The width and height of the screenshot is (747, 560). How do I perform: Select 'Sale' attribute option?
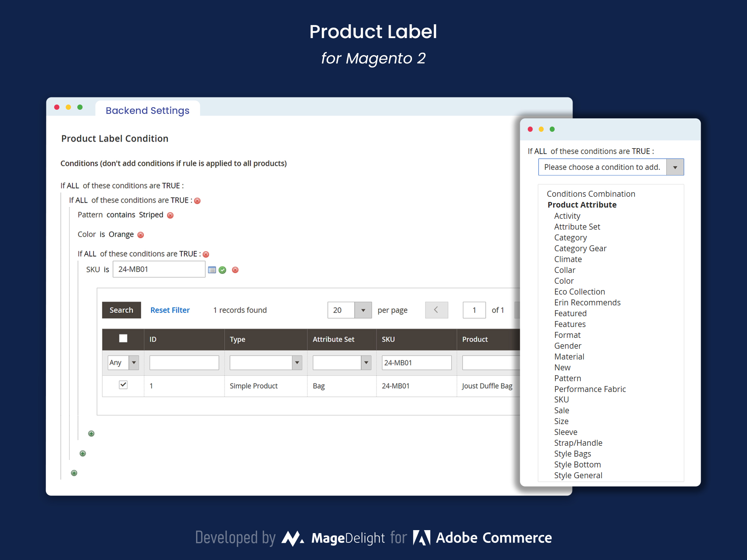pos(561,410)
